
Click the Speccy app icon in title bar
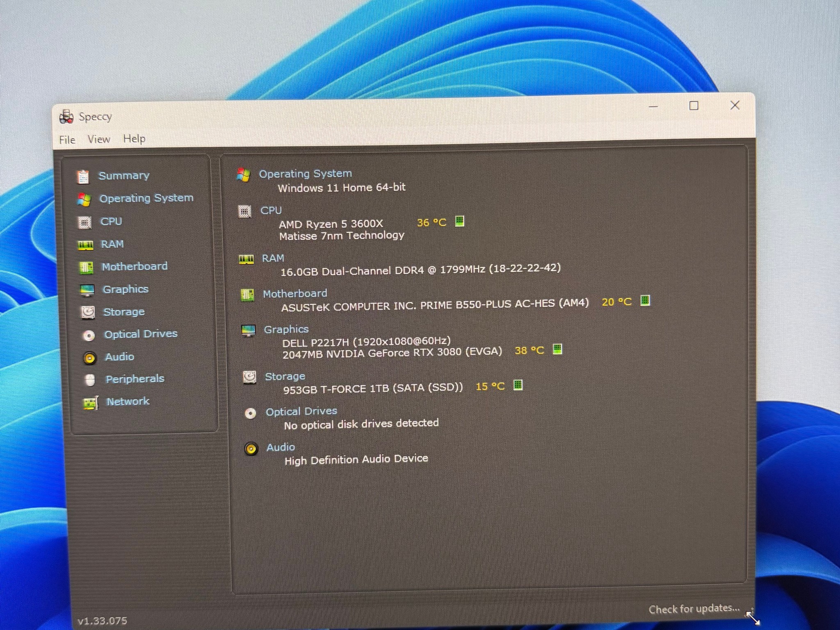click(66, 117)
